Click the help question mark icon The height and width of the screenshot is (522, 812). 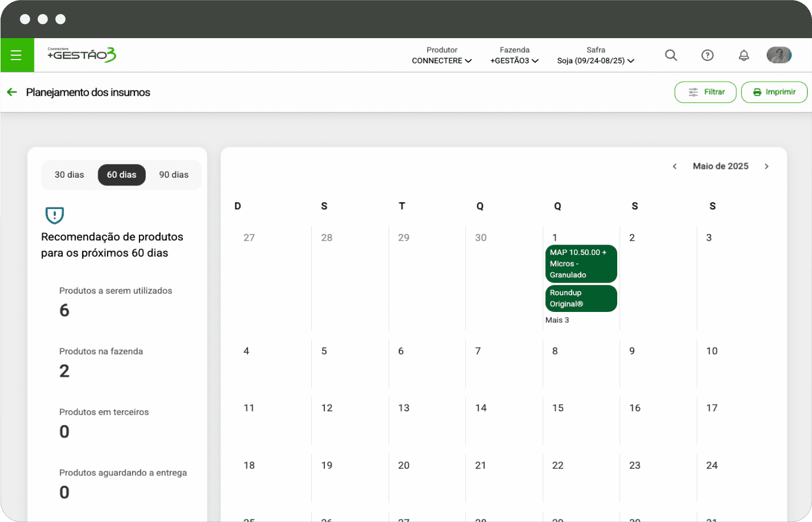coord(707,55)
